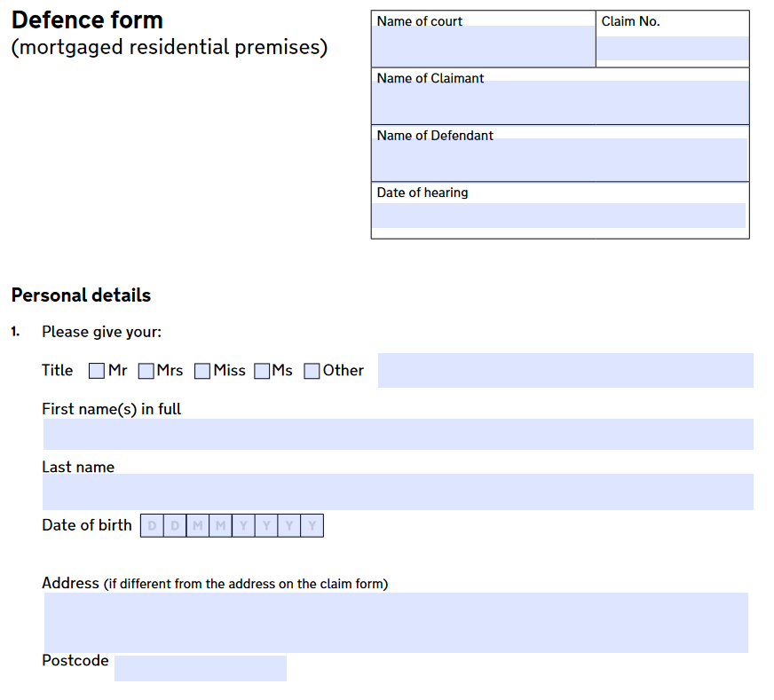Click the Name of court field
The height and width of the screenshot is (700, 774).
tap(483, 46)
